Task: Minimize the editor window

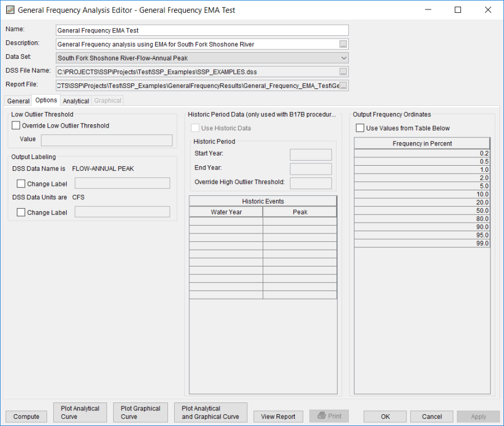Action: 428,10
